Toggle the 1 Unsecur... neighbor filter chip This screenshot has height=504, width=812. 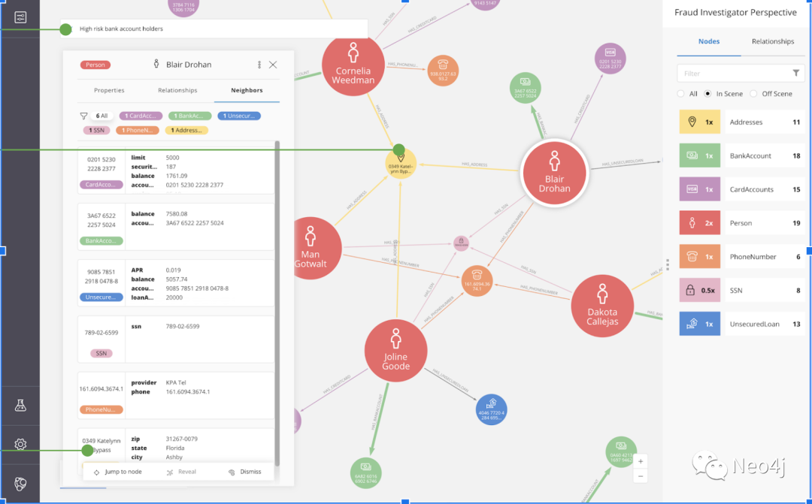(x=239, y=116)
